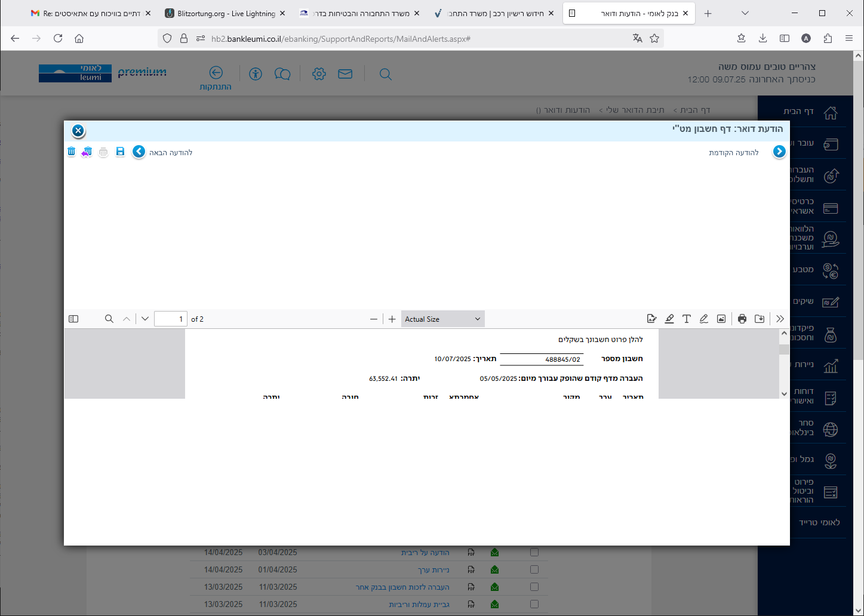Click the דף הבית breadcrumb link
Image resolution: width=864 pixels, height=616 pixels.
(x=695, y=110)
